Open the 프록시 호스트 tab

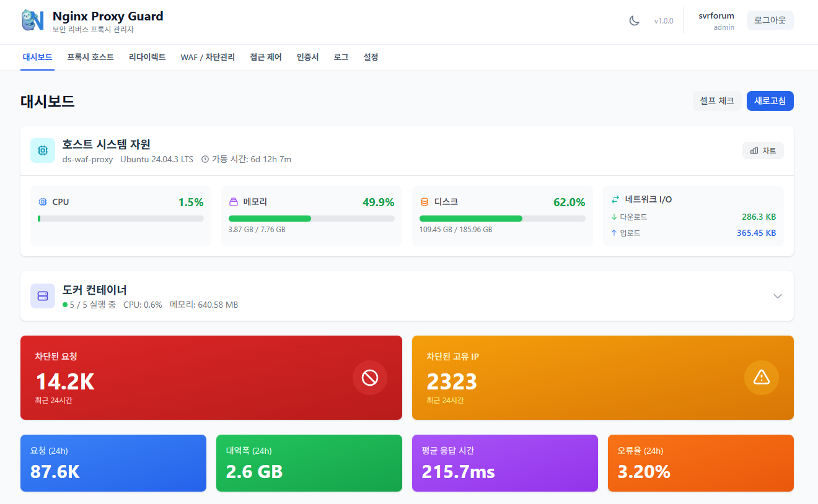click(90, 57)
